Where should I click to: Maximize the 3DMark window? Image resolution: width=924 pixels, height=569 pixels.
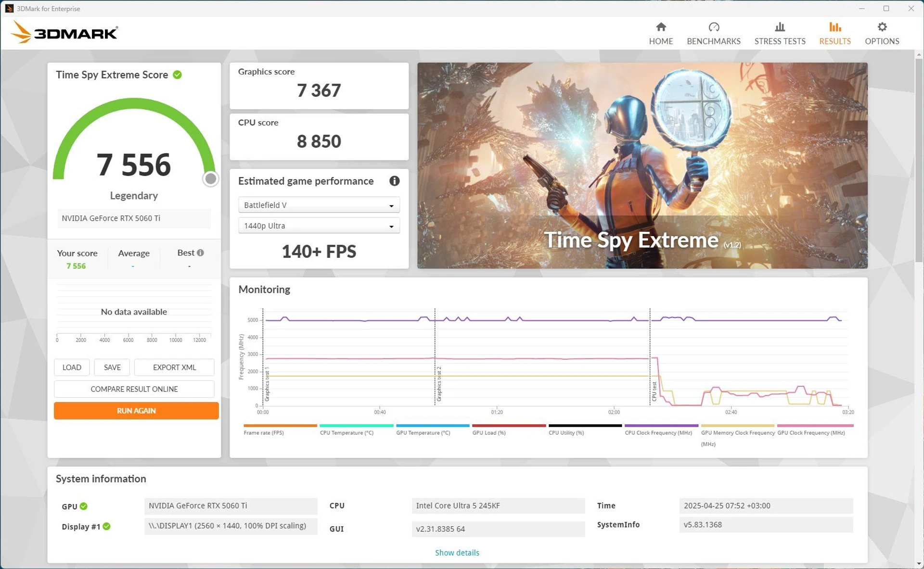tap(886, 8)
